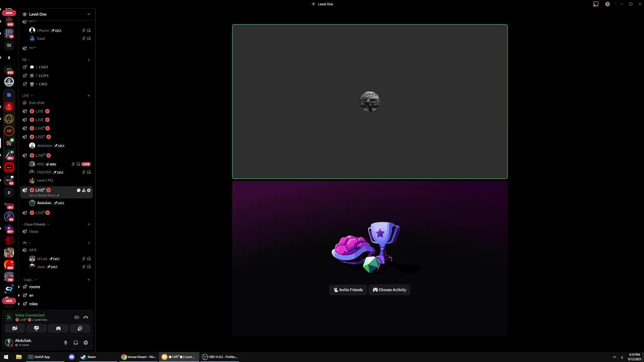Screen dimensions: 644x362
Task: Open the first LIVE voice channel
Action: (x=56, y=111)
